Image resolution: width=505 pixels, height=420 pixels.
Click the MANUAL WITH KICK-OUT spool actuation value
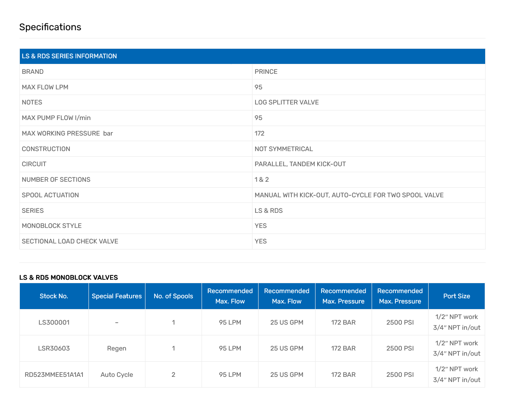[349, 195]
